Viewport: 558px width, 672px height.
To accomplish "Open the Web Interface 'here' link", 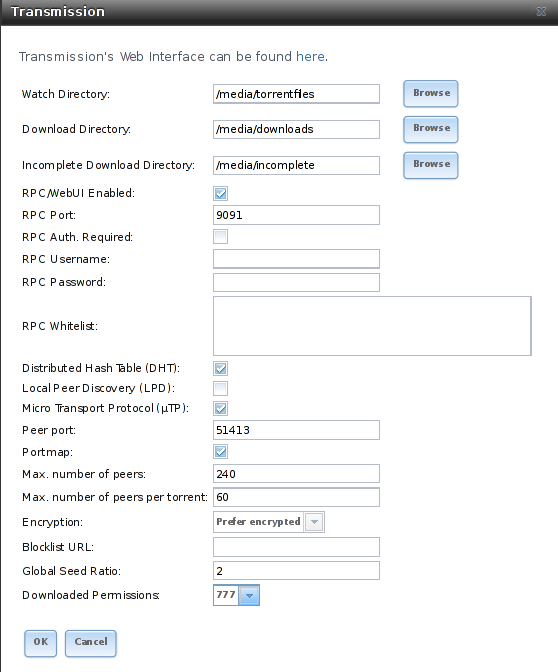I will [x=310, y=57].
